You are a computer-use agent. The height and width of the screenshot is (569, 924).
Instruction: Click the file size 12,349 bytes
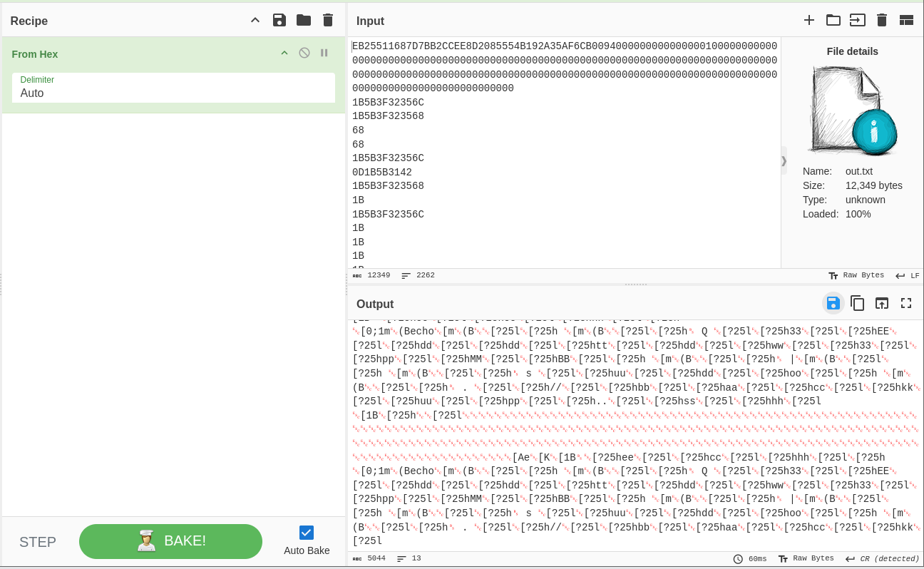pos(874,185)
